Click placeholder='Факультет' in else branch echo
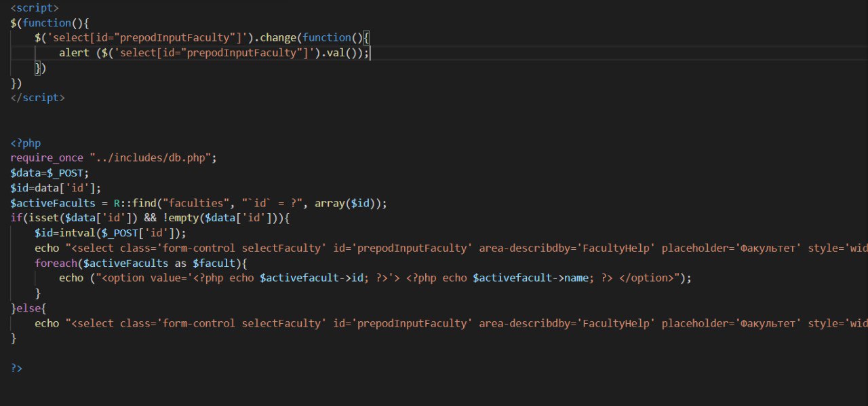868x406 pixels. click(x=732, y=323)
